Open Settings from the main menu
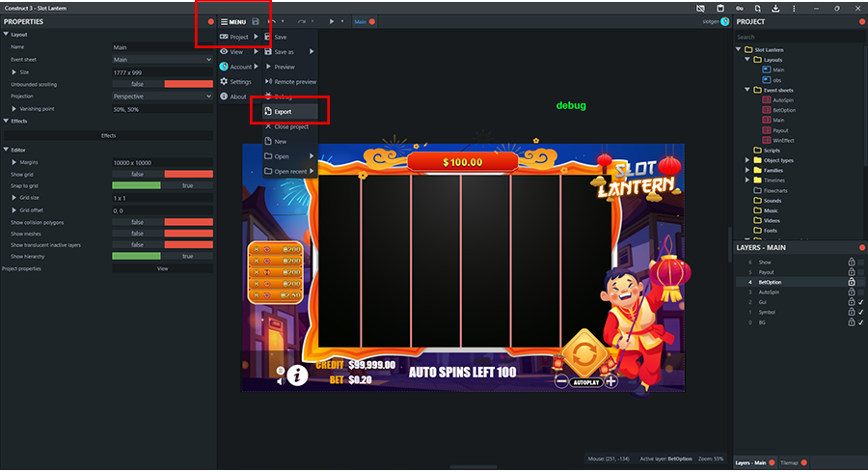Screen dimensions: 868x472 pyautogui.click(x=236, y=81)
